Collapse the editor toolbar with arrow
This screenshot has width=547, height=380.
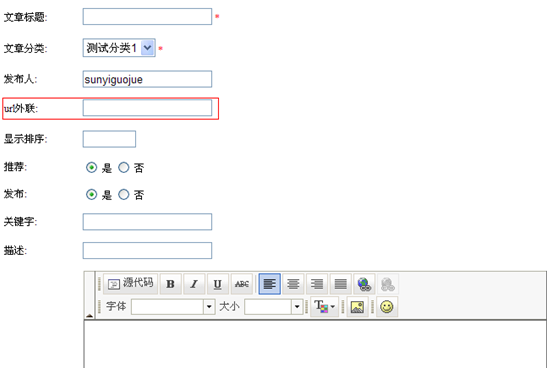tap(89, 315)
